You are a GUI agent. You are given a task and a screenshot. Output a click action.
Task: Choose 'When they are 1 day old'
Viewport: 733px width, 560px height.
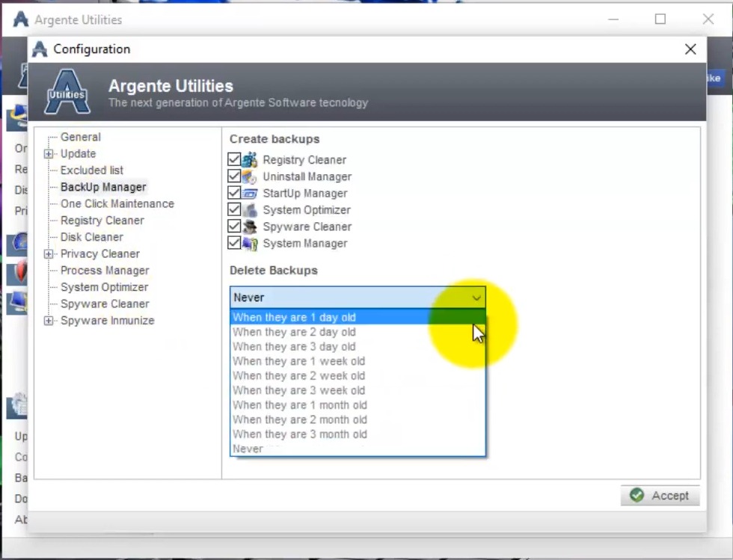358,318
